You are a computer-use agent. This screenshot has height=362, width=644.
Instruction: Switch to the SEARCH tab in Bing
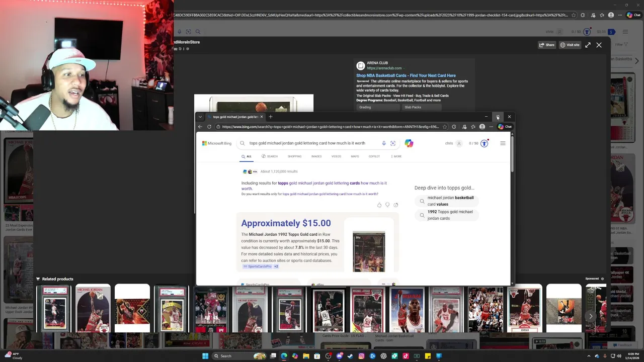point(270,156)
